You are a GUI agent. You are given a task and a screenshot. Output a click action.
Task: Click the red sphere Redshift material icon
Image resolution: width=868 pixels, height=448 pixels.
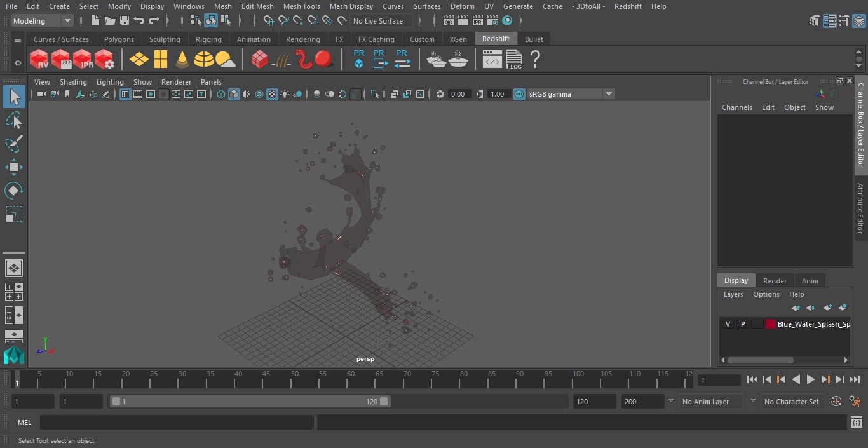click(324, 60)
